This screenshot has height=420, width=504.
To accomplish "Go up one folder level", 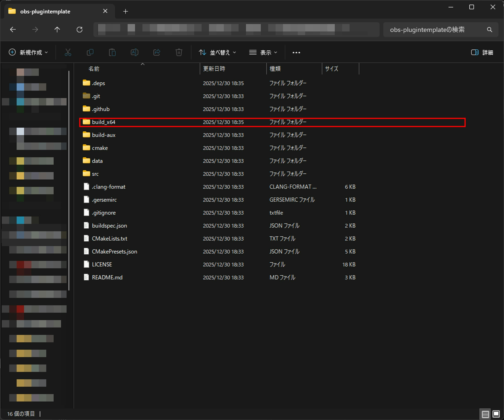I will tap(57, 29).
